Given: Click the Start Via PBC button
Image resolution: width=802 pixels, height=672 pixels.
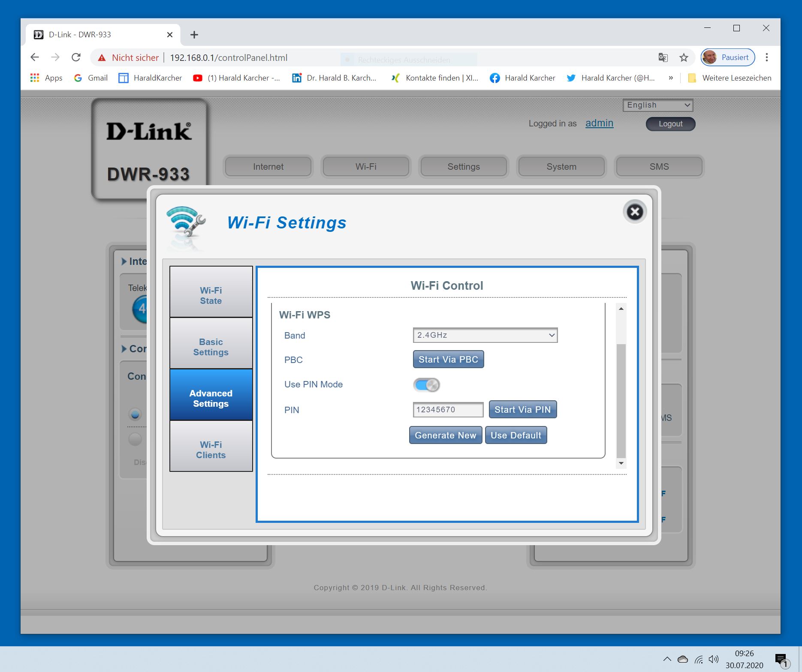Looking at the screenshot, I should point(448,359).
